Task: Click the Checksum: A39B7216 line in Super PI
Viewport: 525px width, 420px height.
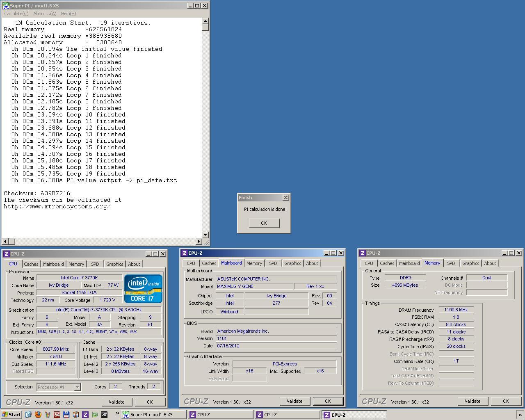Action: click(x=37, y=193)
